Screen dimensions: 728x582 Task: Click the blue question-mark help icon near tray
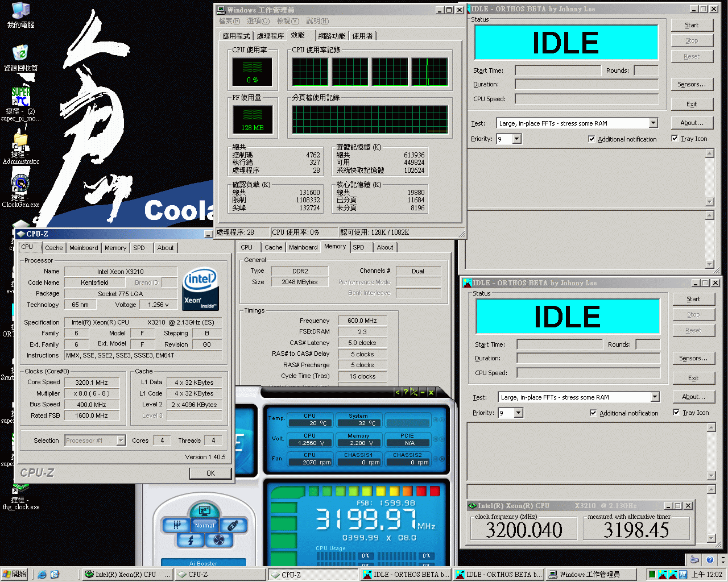(710, 560)
